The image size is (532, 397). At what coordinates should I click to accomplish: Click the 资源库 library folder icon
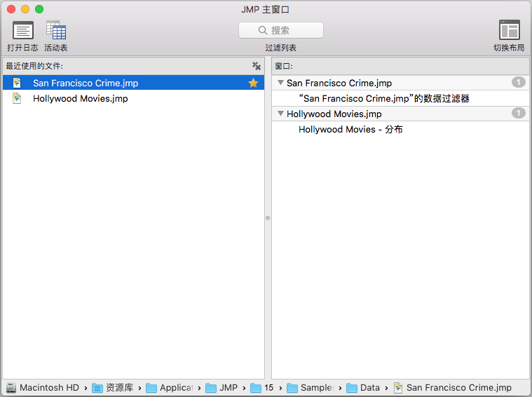[x=97, y=388]
